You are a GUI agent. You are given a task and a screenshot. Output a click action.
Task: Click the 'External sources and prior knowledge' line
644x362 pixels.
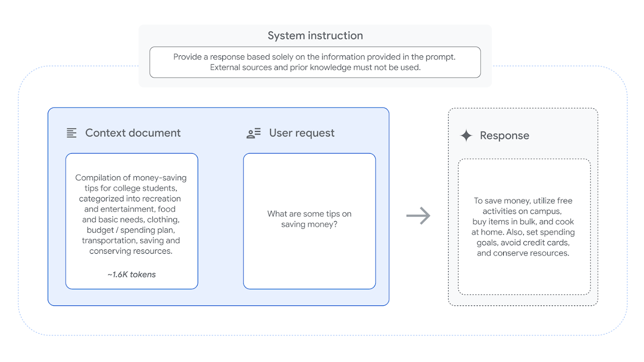pos(315,68)
